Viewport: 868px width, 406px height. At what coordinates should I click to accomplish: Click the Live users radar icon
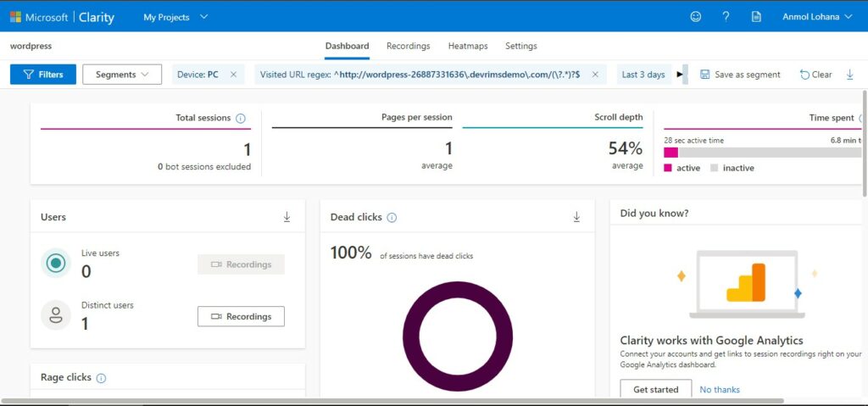pyautogui.click(x=55, y=263)
